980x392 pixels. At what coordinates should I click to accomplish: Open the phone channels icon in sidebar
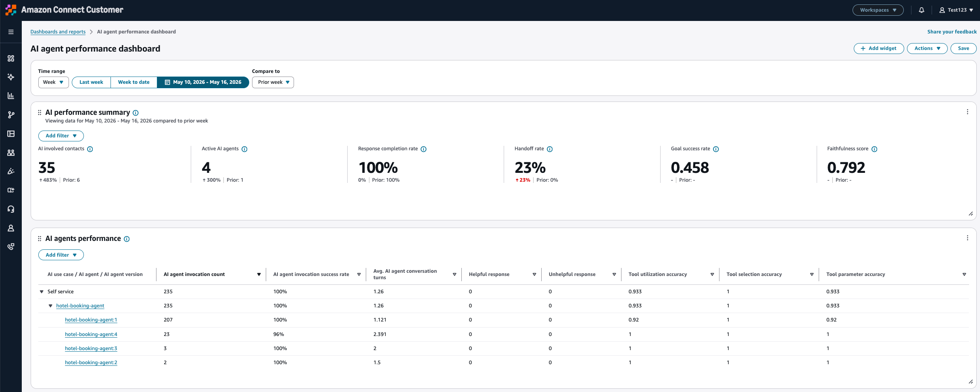pyautogui.click(x=11, y=247)
